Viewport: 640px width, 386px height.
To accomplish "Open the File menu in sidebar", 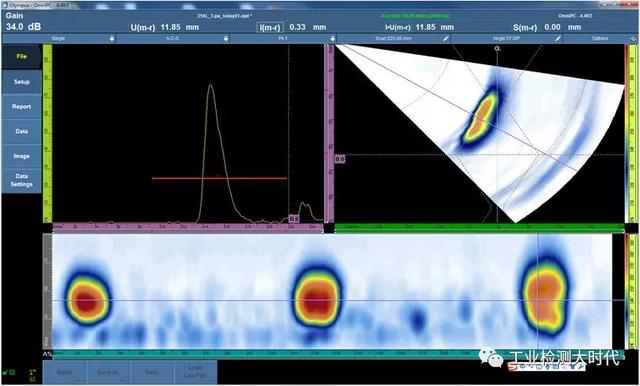I will pyautogui.click(x=22, y=57).
